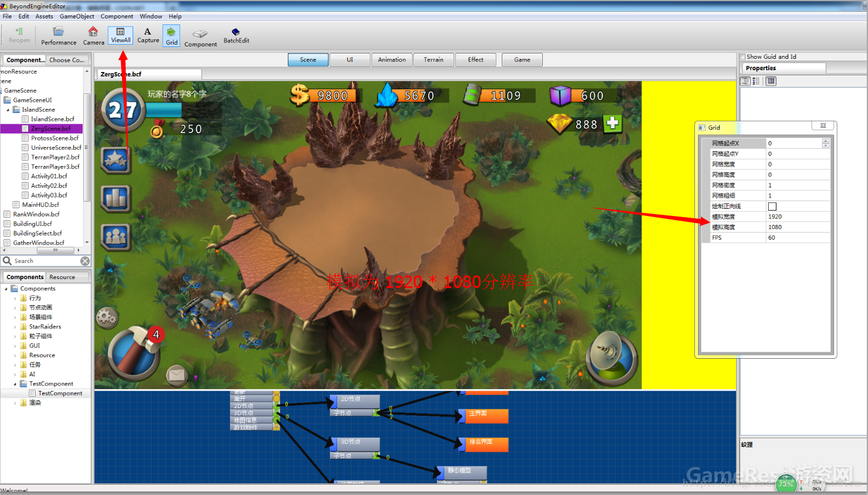Select ProtossScene.bcf in tree
This screenshot has width=868, height=495.
(x=55, y=138)
